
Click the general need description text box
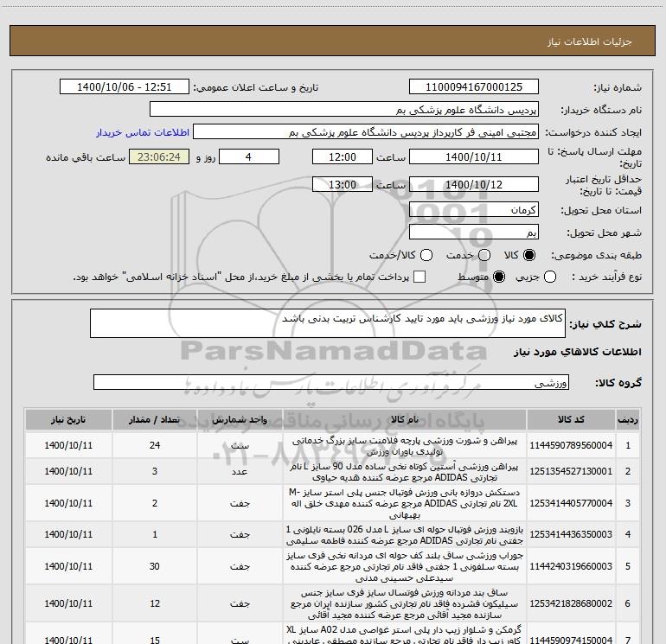(x=328, y=323)
